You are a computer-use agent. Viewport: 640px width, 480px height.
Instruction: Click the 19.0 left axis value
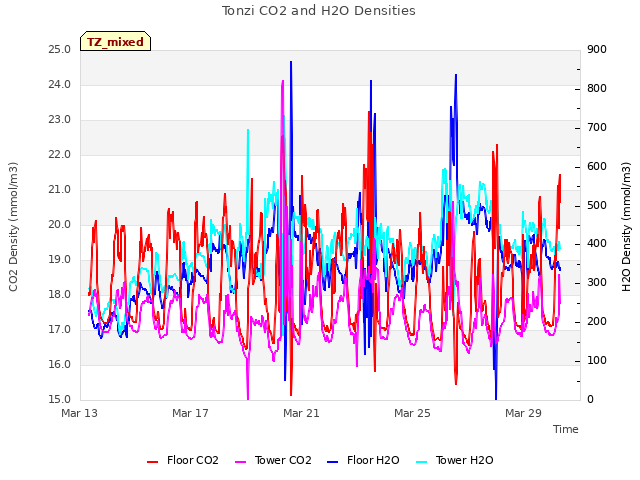tap(60, 260)
